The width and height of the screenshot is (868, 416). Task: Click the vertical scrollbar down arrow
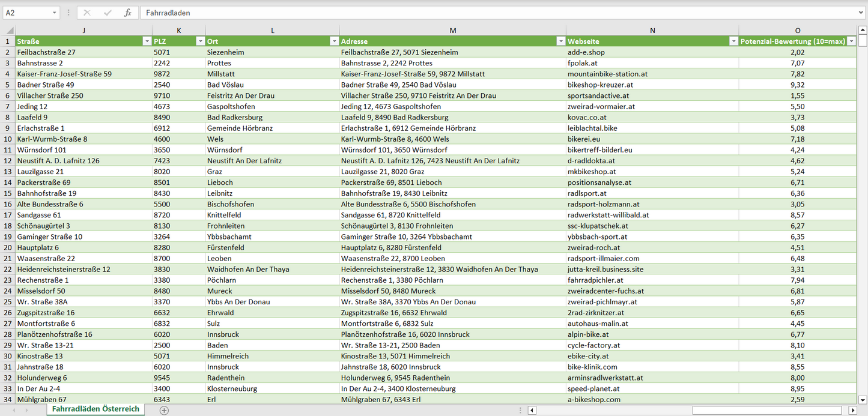pyautogui.click(x=863, y=399)
